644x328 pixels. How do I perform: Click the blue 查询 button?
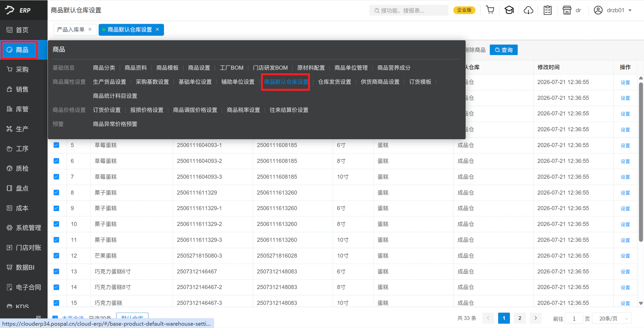tap(503, 50)
